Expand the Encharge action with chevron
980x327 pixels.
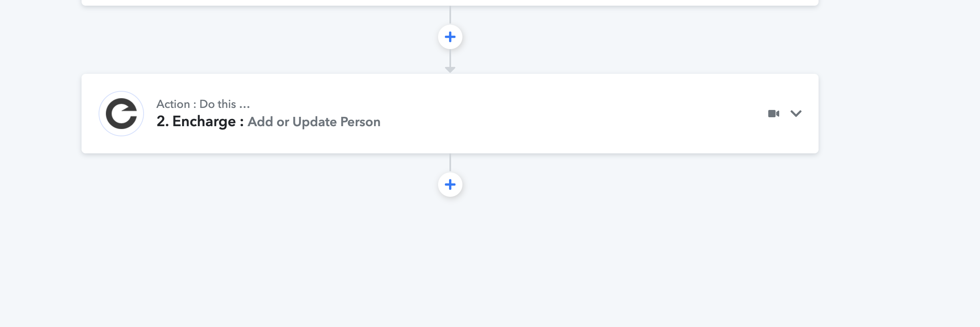tap(796, 114)
